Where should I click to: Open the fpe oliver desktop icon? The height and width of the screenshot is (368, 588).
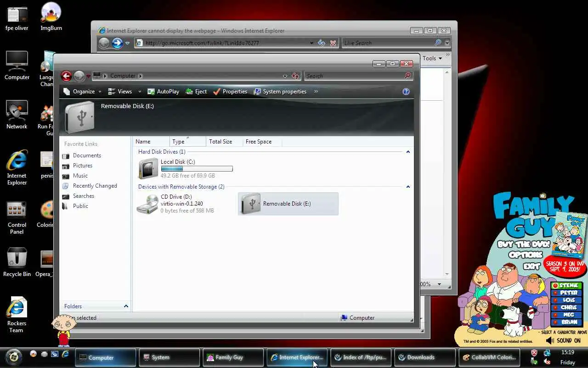pos(17,18)
